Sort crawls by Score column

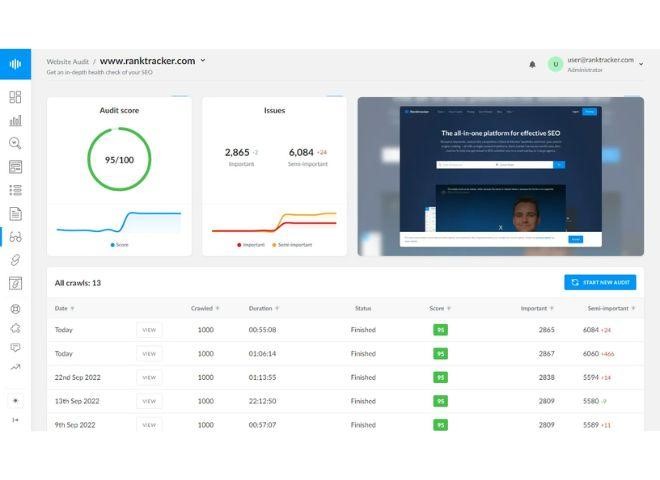440,308
